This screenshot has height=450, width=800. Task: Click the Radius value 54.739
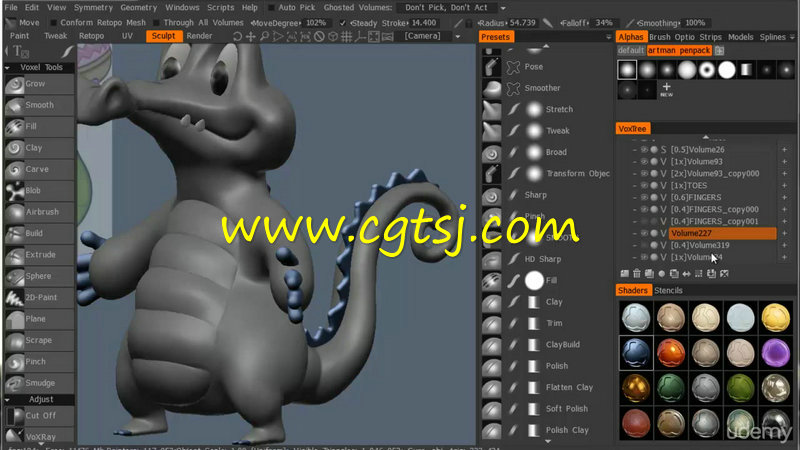pos(522,23)
